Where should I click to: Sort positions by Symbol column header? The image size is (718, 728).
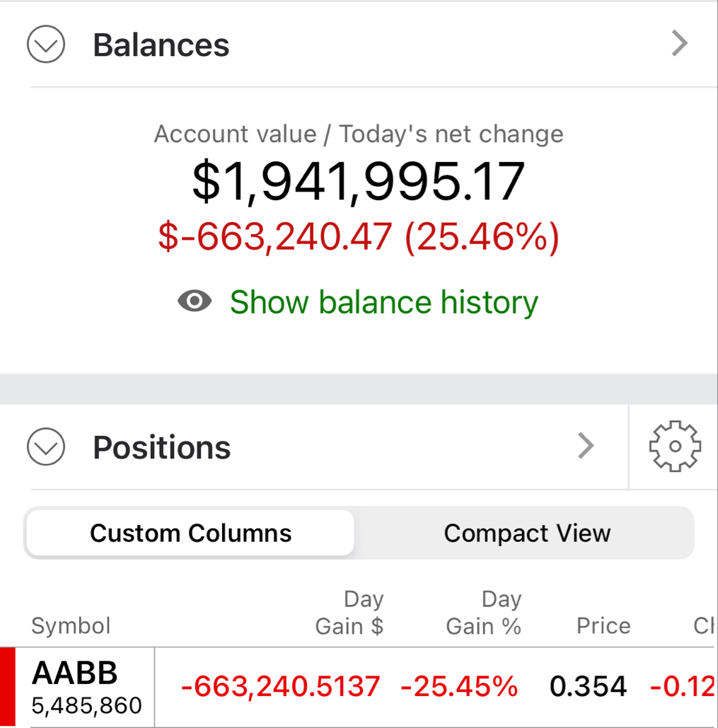point(71,625)
